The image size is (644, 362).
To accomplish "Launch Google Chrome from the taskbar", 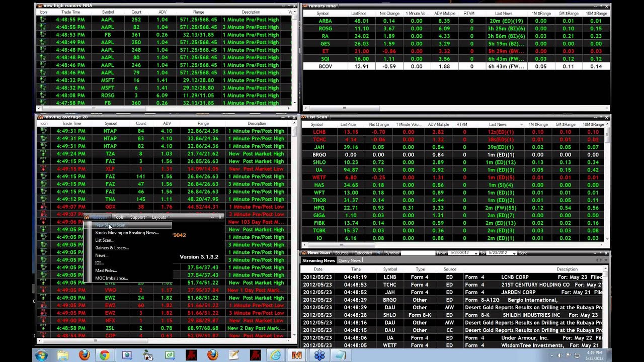I will click(105, 355).
